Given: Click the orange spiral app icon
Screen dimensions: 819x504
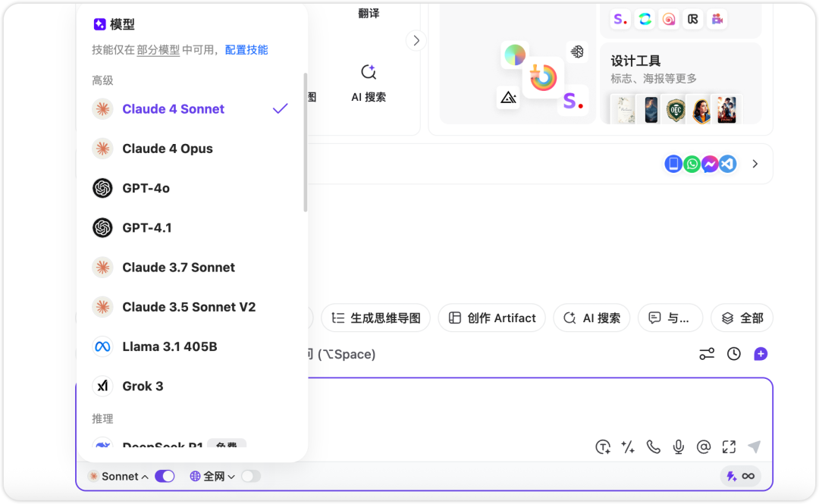Looking at the screenshot, I should pyautogui.click(x=669, y=19).
